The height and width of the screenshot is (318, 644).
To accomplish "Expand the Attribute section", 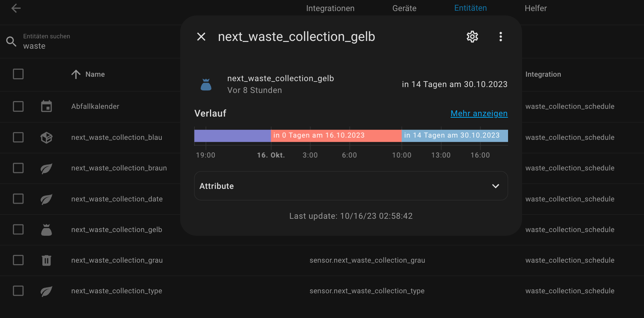I will (x=351, y=186).
